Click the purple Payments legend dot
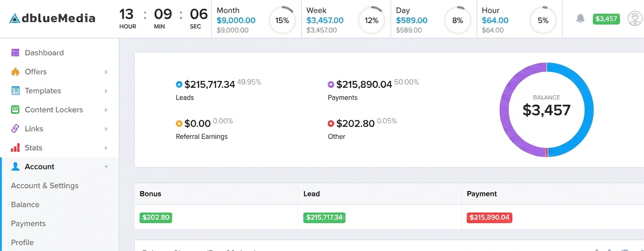 (331, 84)
